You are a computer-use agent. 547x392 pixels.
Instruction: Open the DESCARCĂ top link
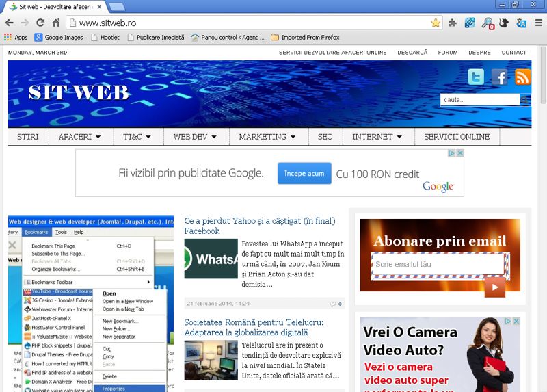[412, 53]
